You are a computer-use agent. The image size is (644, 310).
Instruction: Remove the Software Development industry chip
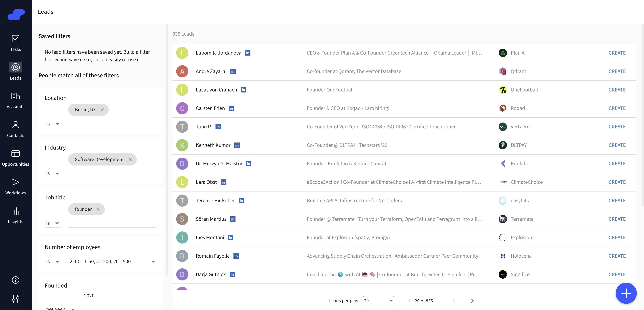[130, 159]
